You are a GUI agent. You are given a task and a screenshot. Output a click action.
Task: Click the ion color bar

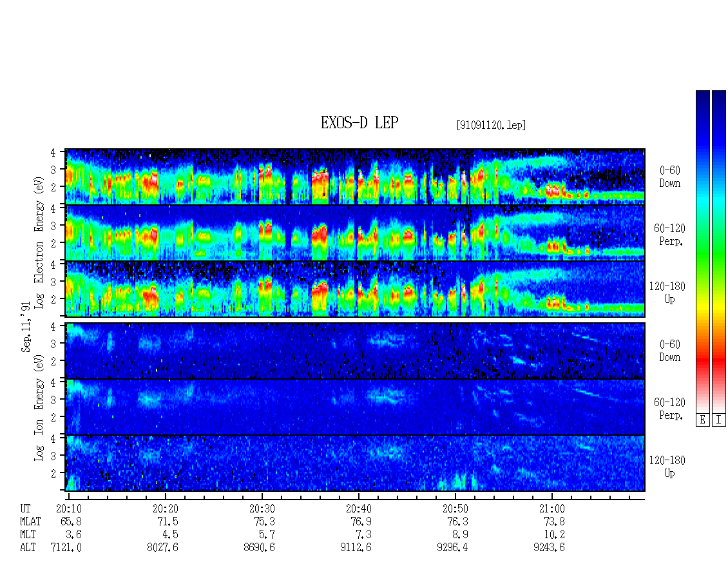tap(719, 251)
